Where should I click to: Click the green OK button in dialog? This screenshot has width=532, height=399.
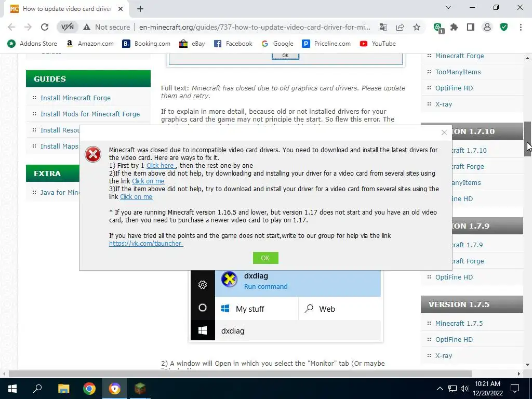(265, 258)
